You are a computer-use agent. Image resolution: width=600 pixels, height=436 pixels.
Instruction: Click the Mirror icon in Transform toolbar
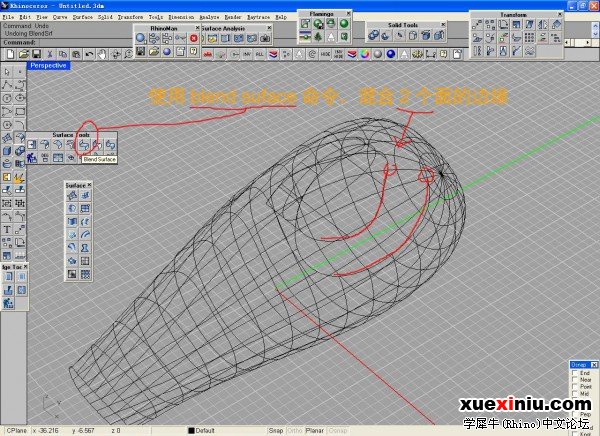[543, 24]
